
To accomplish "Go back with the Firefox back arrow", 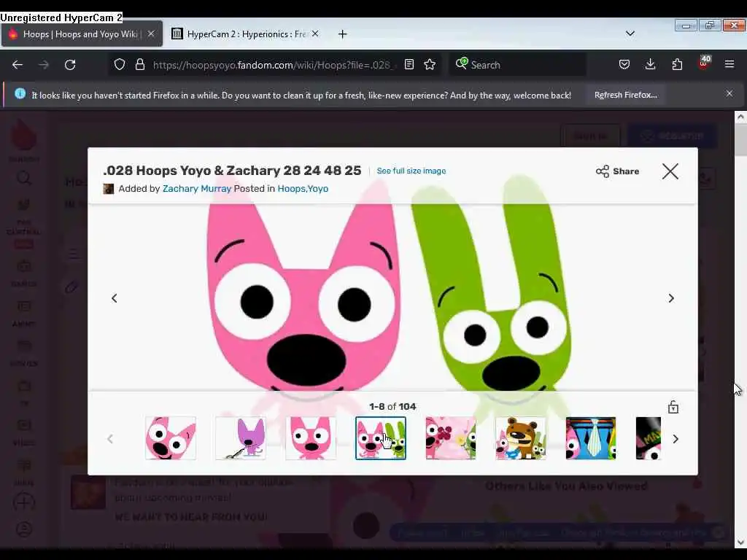I will click(18, 65).
